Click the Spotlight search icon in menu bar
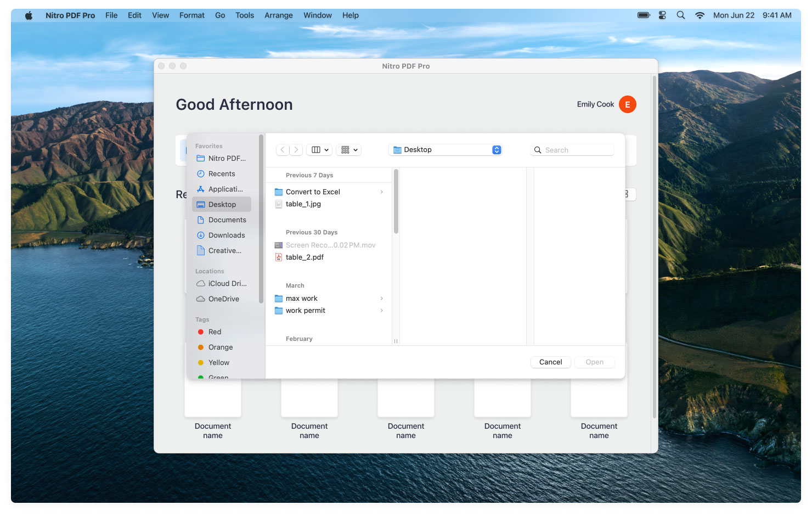812x516 pixels. click(680, 15)
